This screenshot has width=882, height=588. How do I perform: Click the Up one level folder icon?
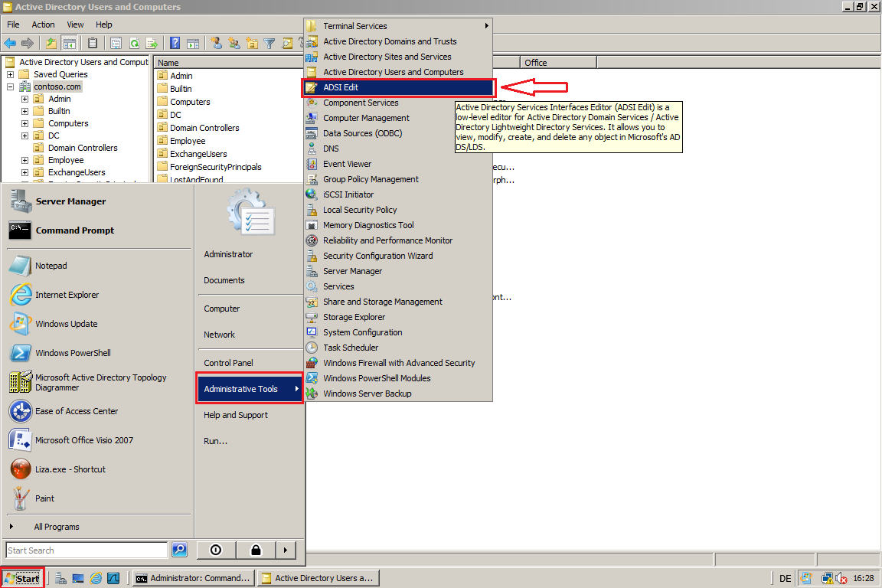click(51, 43)
